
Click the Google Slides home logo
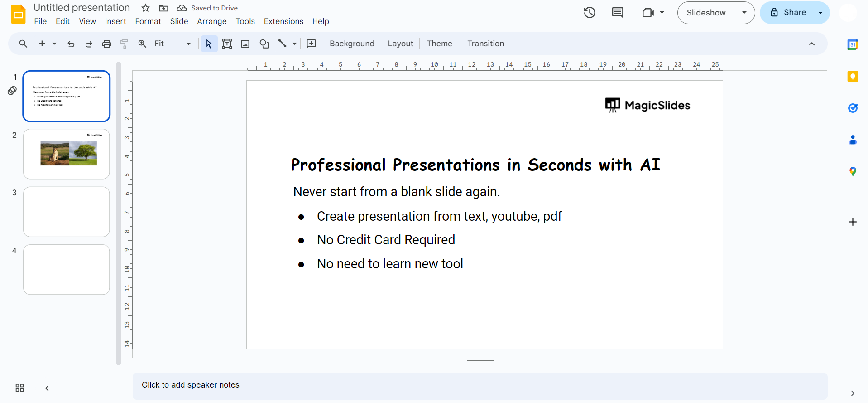(x=19, y=14)
